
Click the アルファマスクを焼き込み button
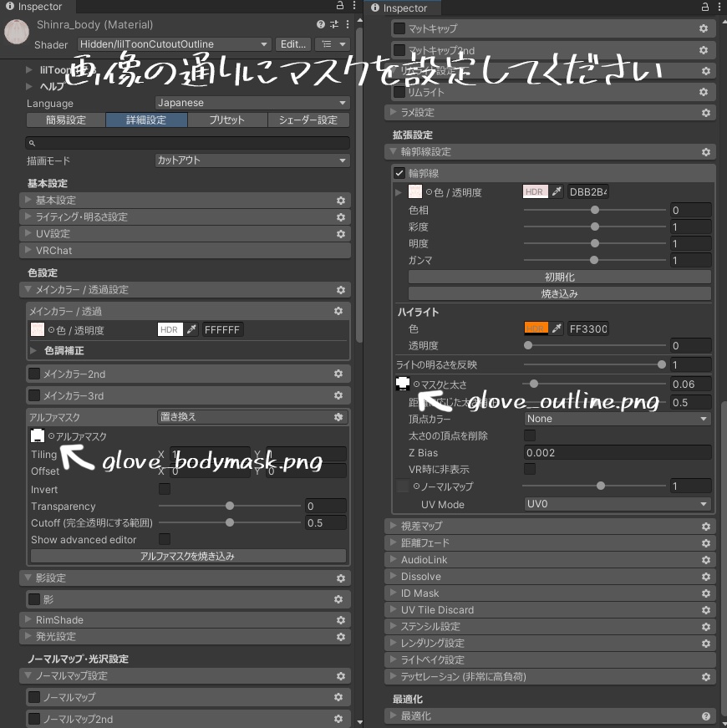point(190,557)
